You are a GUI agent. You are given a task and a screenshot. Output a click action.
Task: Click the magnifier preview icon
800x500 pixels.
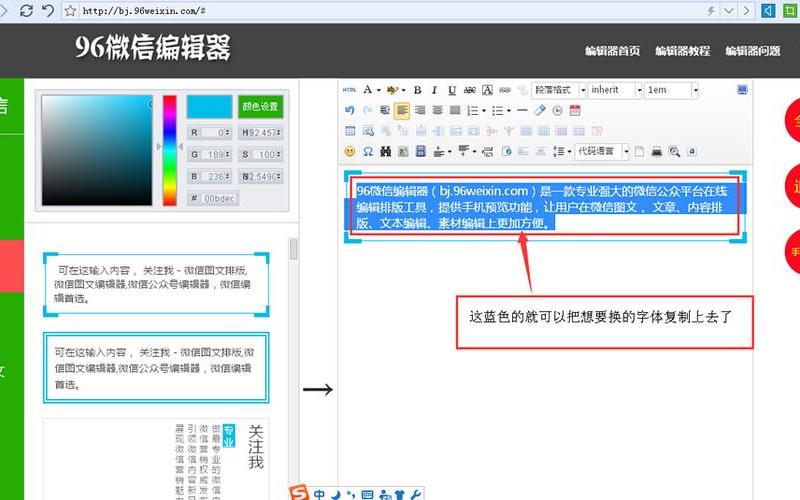674,152
